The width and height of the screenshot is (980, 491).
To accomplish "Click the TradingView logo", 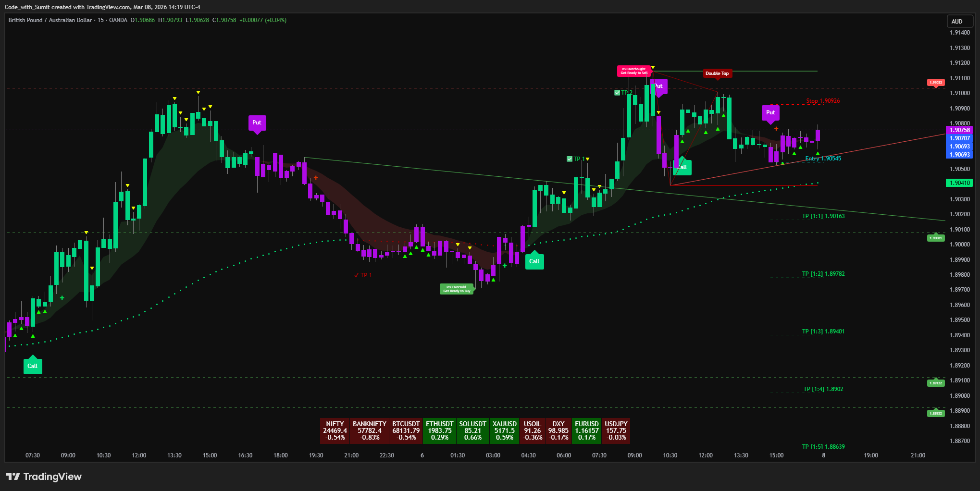I will pyautogui.click(x=44, y=477).
